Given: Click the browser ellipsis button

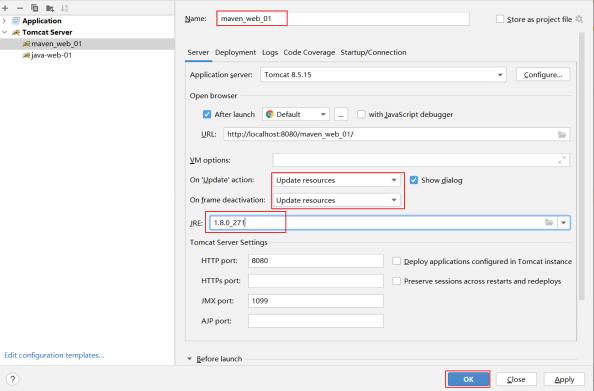Looking at the screenshot, I should (x=341, y=114).
